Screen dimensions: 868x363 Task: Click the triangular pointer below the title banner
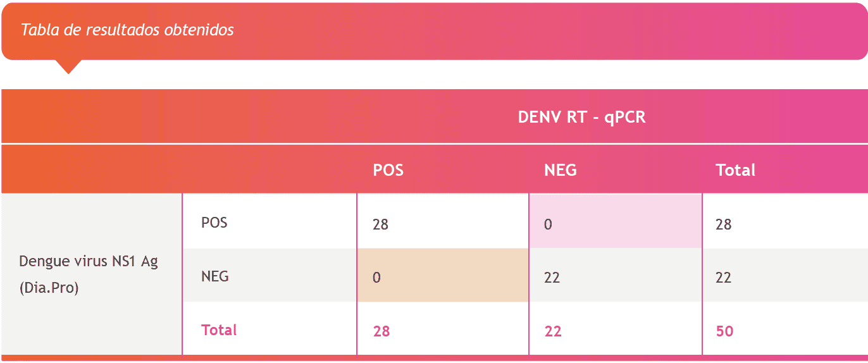(68, 66)
